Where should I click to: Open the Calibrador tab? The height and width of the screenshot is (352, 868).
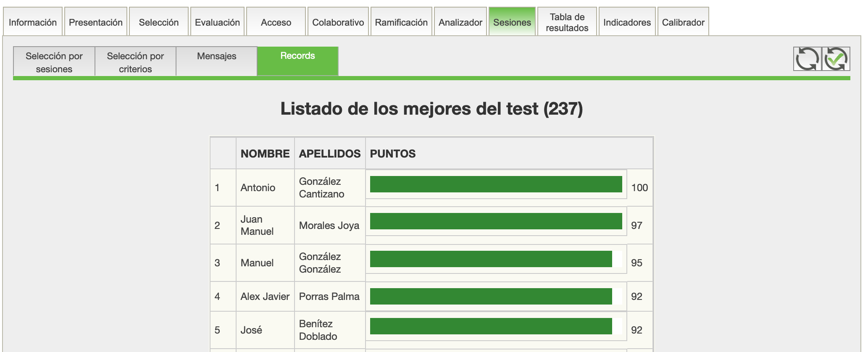pos(683,22)
